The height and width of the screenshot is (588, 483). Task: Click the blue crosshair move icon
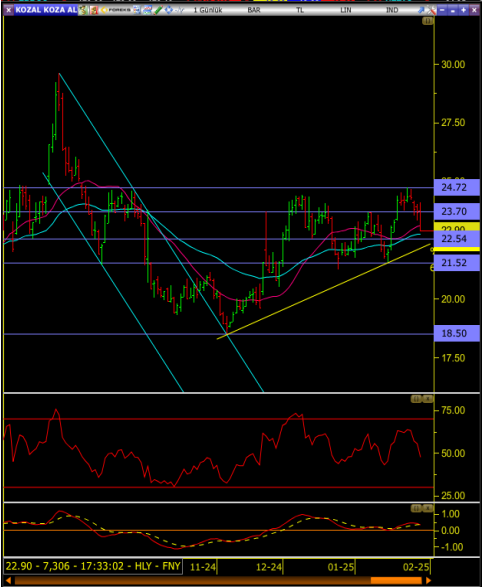coord(168,10)
